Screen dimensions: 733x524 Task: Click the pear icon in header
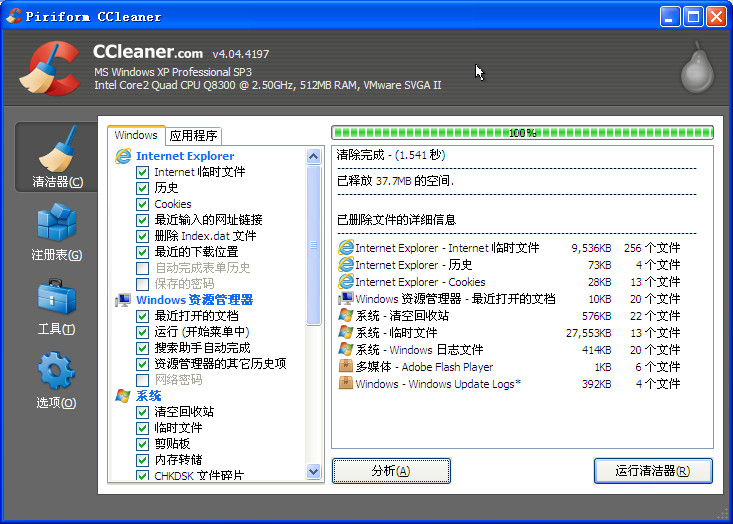click(697, 67)
